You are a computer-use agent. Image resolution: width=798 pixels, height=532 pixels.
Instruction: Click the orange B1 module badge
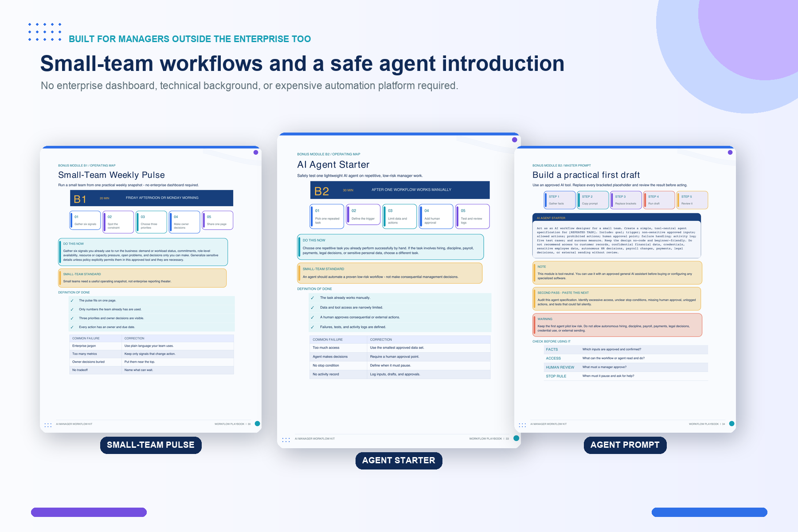point(80,199)
